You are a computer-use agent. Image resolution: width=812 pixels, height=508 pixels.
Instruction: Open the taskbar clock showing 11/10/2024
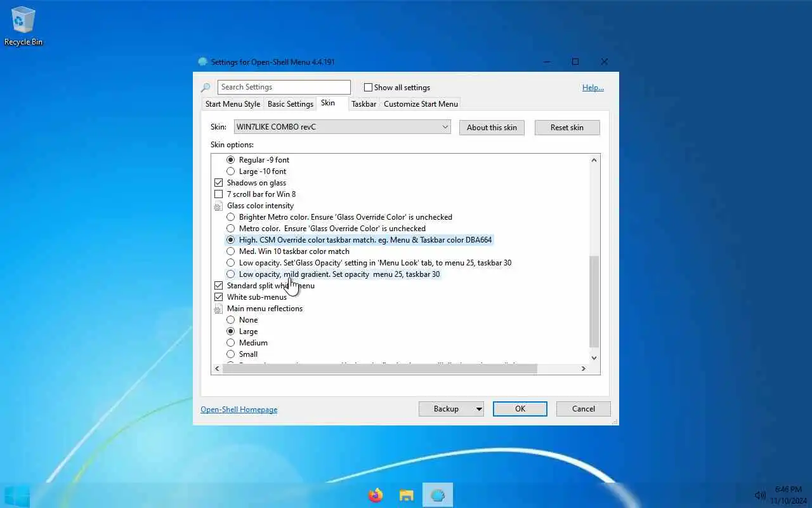click(789, 495)
